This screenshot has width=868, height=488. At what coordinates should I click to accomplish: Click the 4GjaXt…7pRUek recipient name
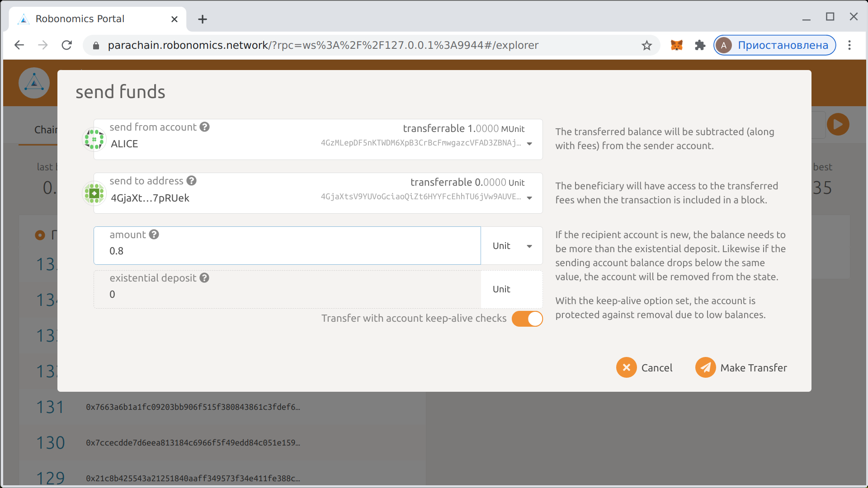click(x=150, y=198)
